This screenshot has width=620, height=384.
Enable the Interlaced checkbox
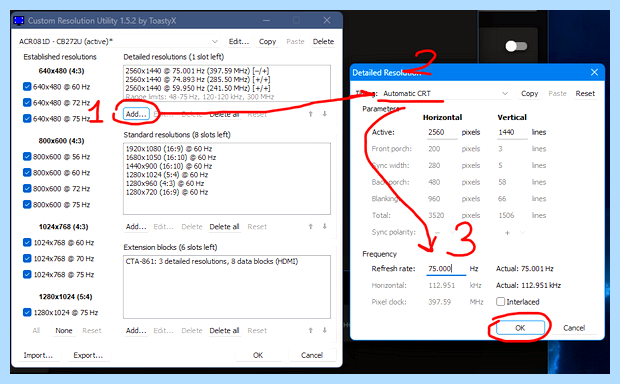(x=500, y=302)
